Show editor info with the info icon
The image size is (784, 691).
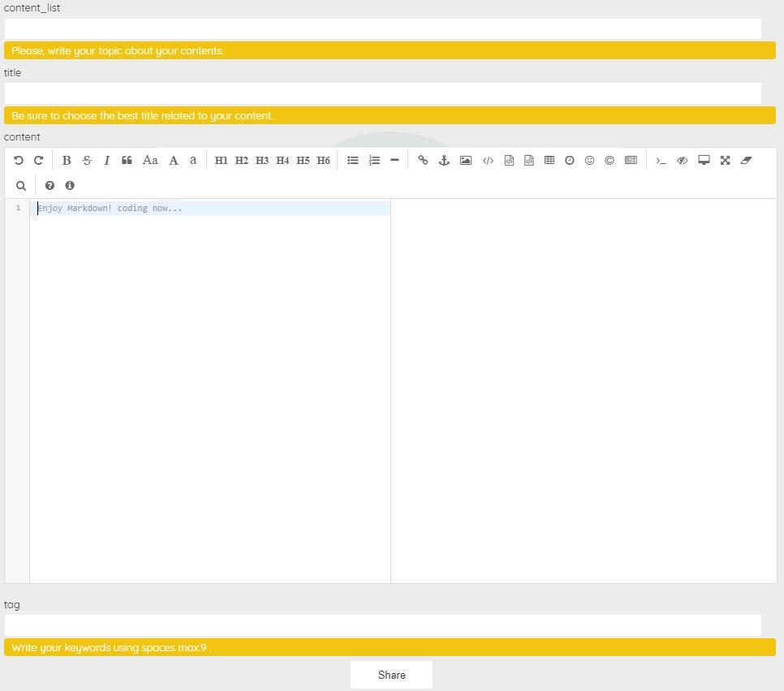coord(70,186)
